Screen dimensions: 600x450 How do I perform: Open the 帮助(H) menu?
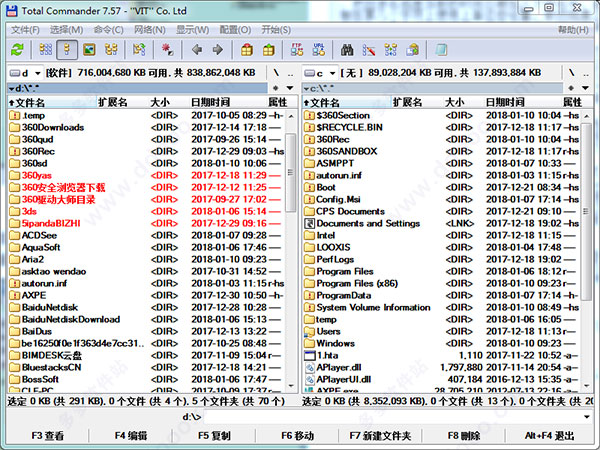tap(573, 30)
